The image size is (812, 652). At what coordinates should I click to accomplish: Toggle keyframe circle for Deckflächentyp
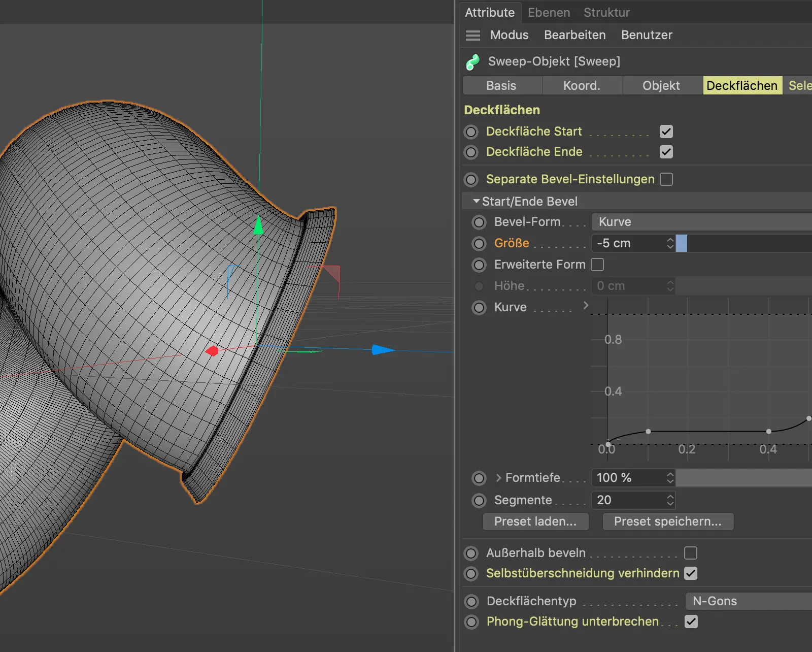[471, 602]
